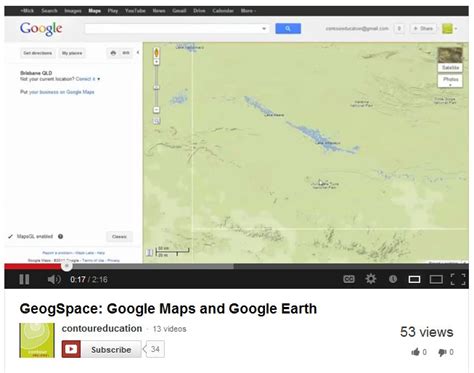Switch to the Satellite map view thumbnail
The width and height of the screenshot is (474, 373).
point(450,59)
